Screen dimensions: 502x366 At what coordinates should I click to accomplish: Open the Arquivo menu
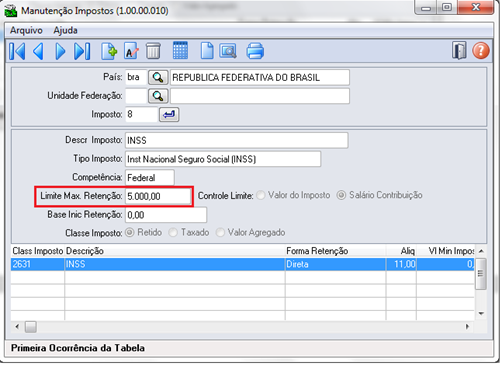click(x=26, y=30)
